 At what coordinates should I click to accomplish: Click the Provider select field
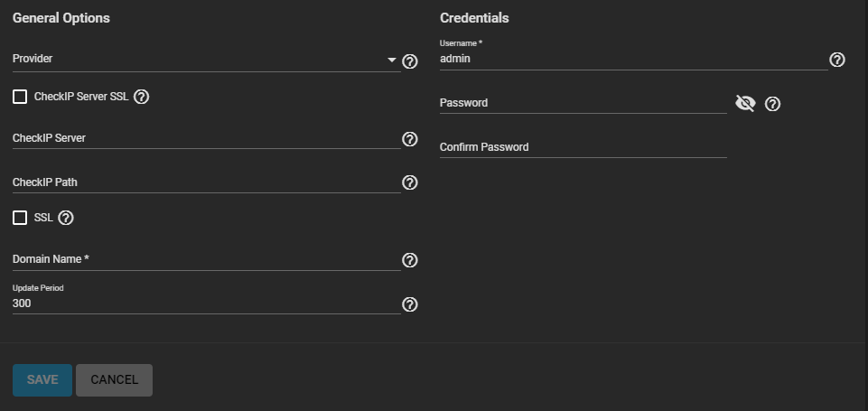click(207, 60)
